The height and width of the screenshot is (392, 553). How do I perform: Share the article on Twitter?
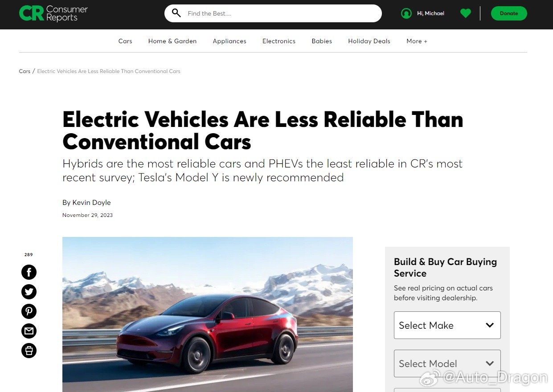[29, 292]
